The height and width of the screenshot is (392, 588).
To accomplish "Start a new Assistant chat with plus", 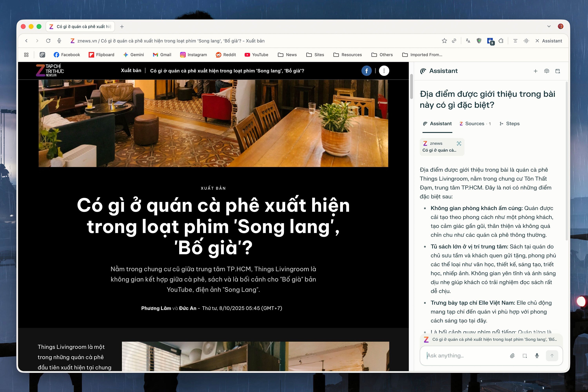I will 535,71.
